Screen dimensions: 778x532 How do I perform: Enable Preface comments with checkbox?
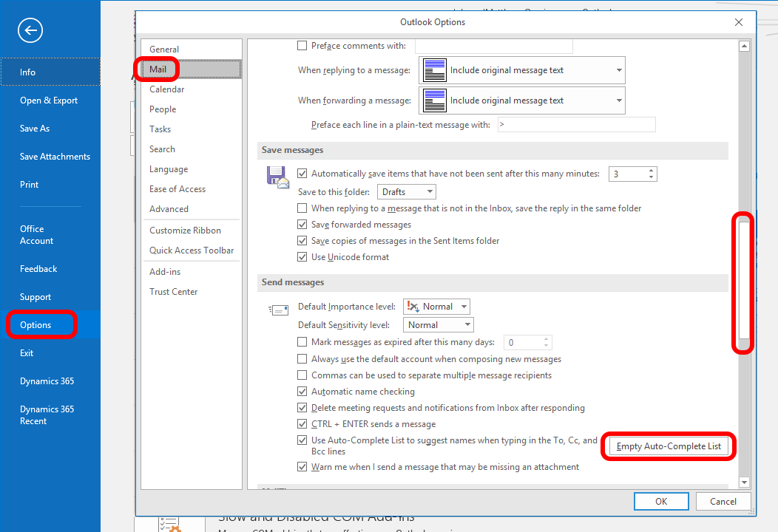pyautogui.click(x=302, y=46)
